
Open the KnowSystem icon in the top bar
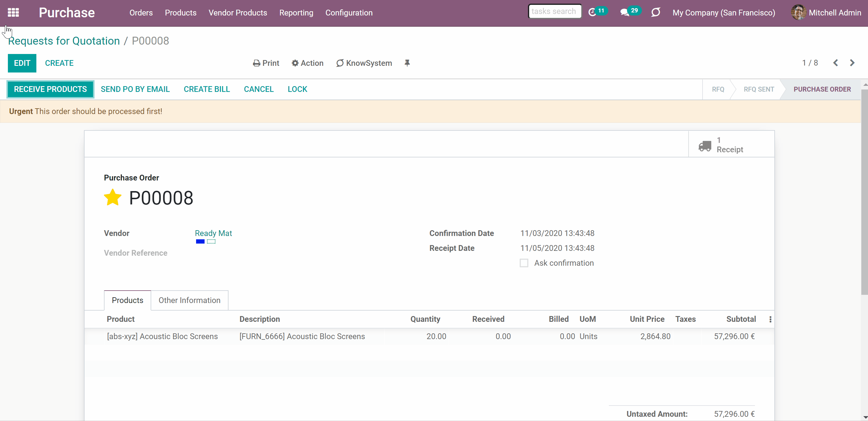(x=655, y=12)
